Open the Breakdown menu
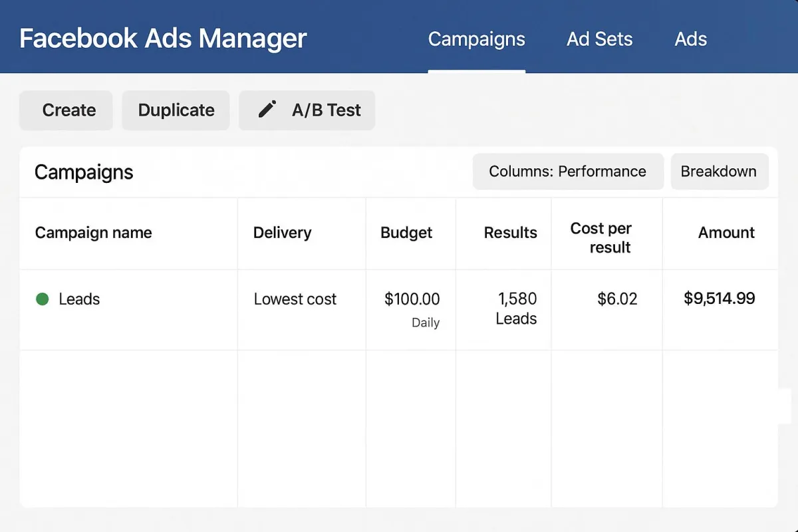798x532 pixels. 719,172
